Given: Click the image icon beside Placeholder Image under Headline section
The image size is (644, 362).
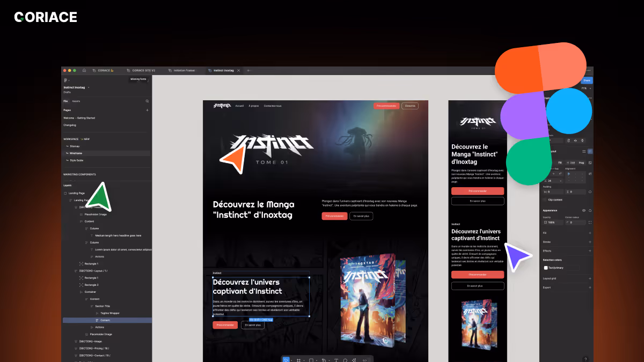Looking at the screenshot, I should pos(81,214).
